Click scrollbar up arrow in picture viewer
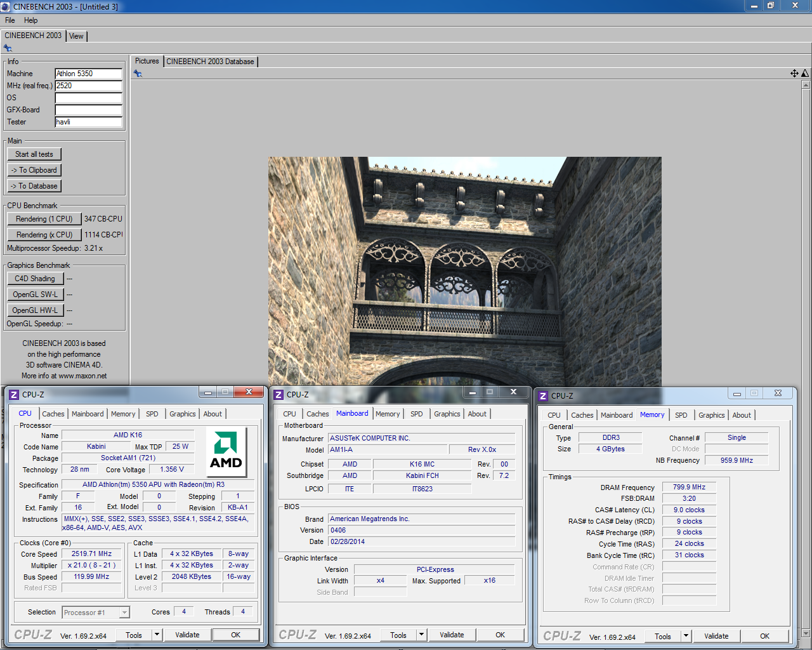812x650 pixels. [x=806, y=84]
